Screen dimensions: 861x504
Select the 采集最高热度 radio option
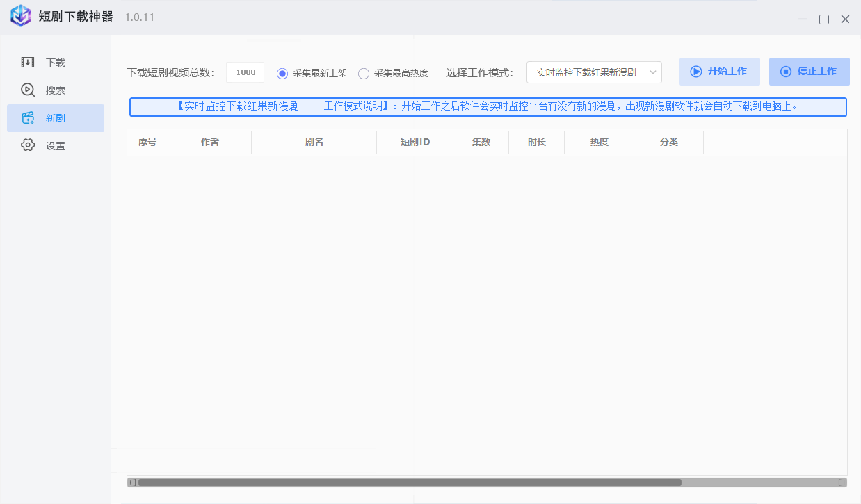click(393, 73)
